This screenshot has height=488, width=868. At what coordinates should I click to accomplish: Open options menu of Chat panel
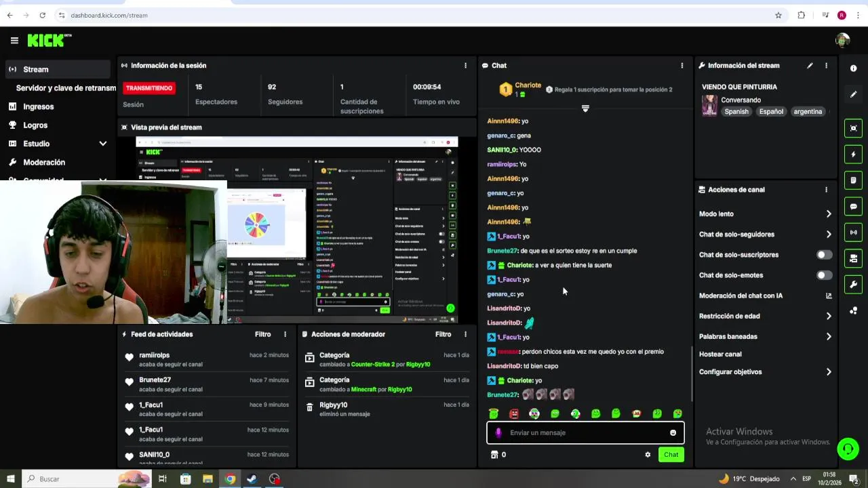[682, 66]
